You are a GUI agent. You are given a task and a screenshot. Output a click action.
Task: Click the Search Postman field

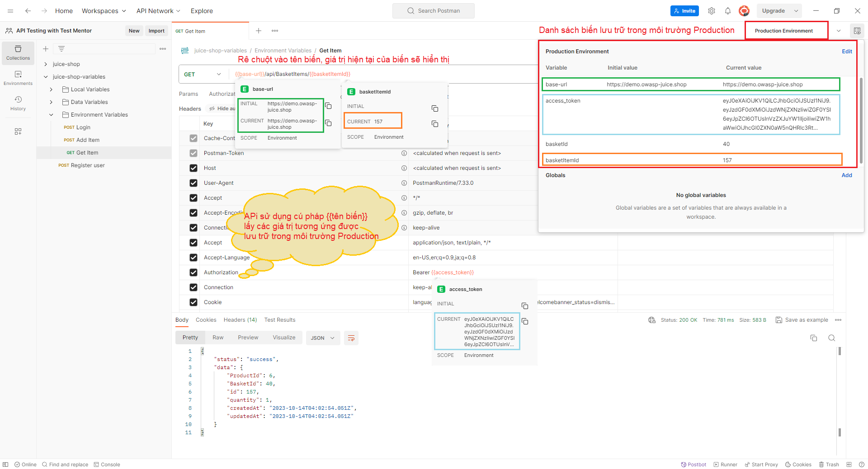[434, 11]
